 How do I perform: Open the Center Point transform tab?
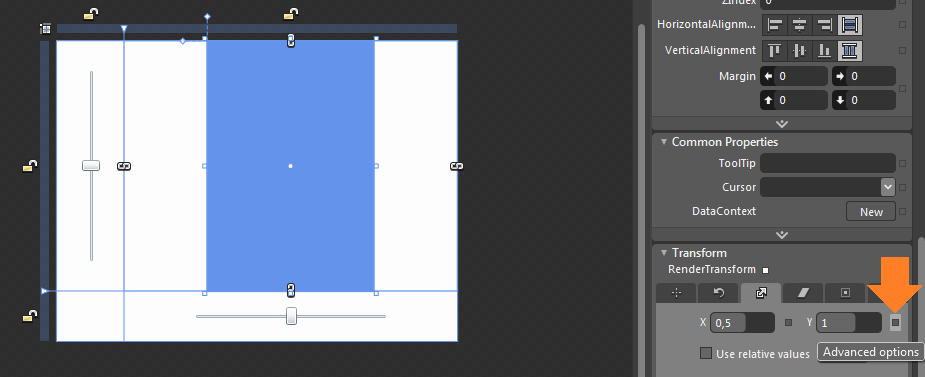click(845, 293)
